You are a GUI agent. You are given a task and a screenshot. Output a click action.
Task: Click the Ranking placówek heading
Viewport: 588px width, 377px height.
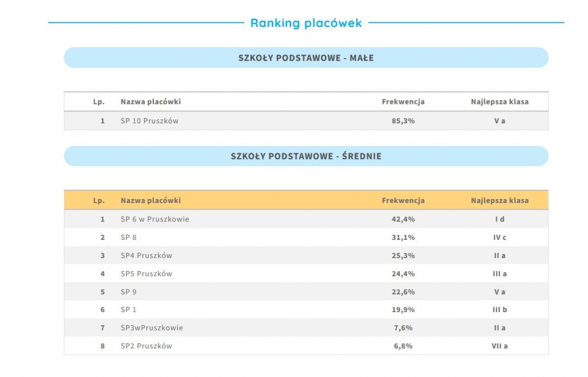[x=306, y=23]
